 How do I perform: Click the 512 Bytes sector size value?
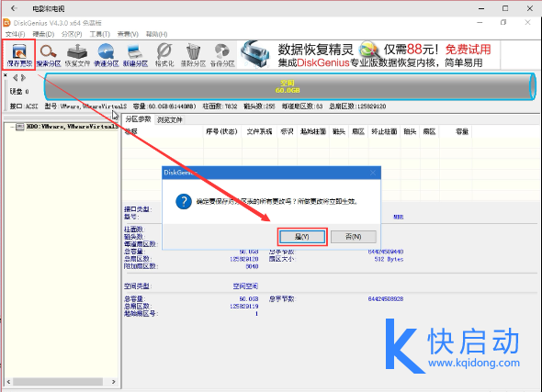[x=389, y=259]
